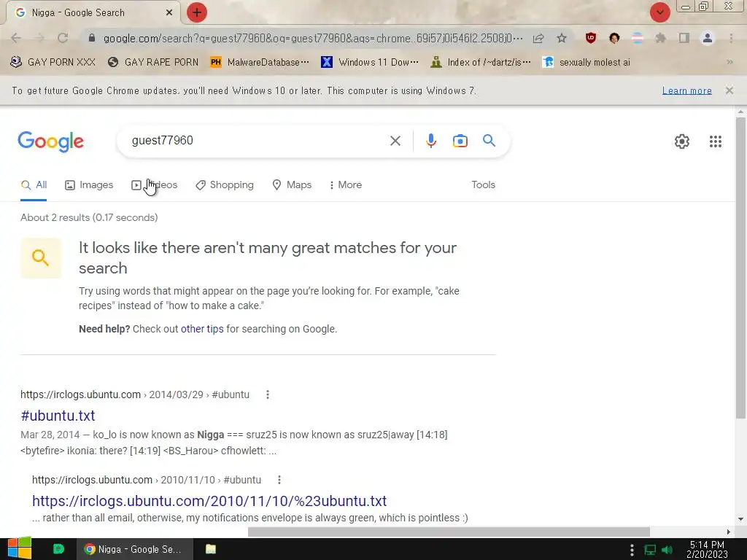747x560 pixels.
Task: Open the clock showing 5:14 PM
Action: (x=707, y=549)
